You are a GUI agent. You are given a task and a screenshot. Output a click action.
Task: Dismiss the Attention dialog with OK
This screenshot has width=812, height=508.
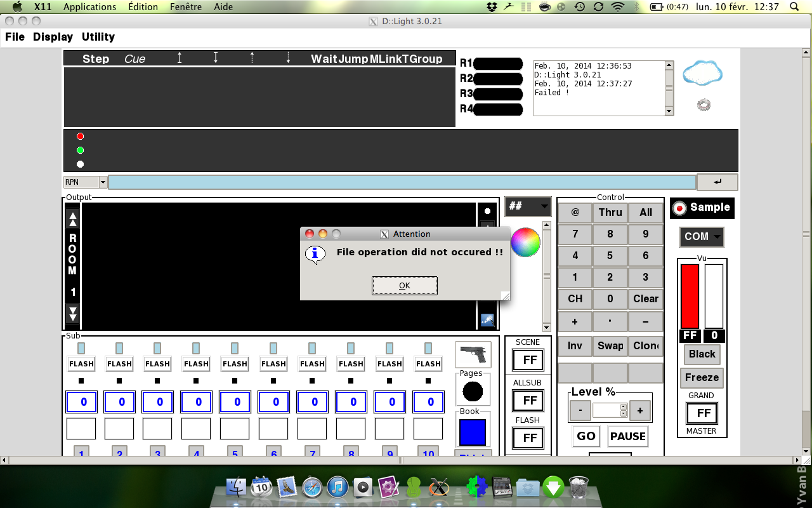(405, 286)
